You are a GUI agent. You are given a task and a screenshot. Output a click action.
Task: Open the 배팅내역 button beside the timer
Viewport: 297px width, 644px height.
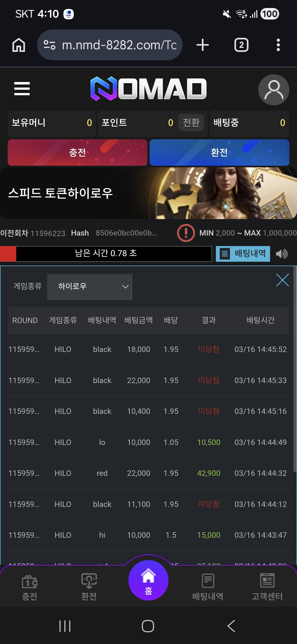(x=243, y=254)
